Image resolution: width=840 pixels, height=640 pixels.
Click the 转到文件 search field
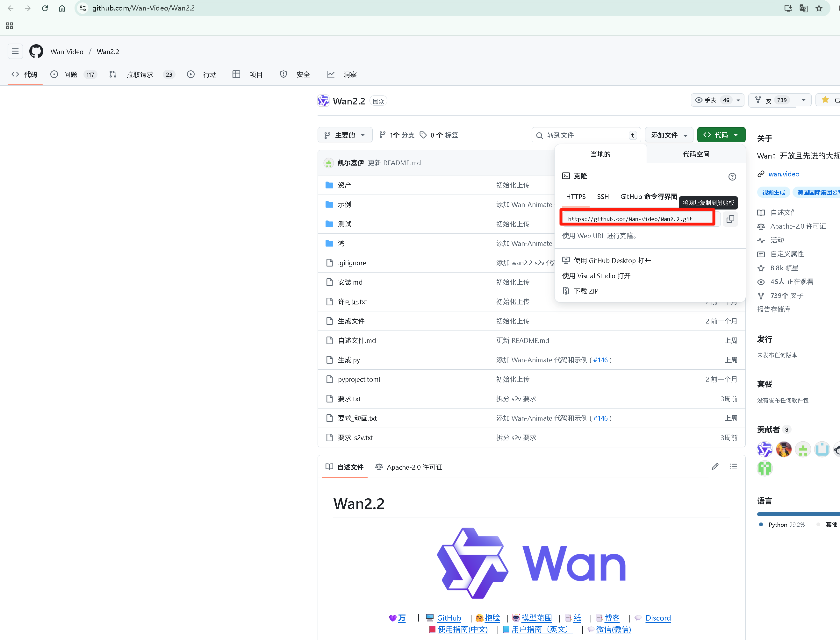(x=586, y=135)
